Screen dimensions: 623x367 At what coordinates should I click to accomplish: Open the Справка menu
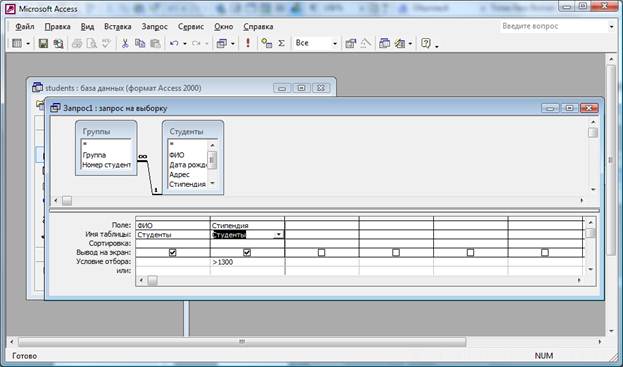pos(258,27)
